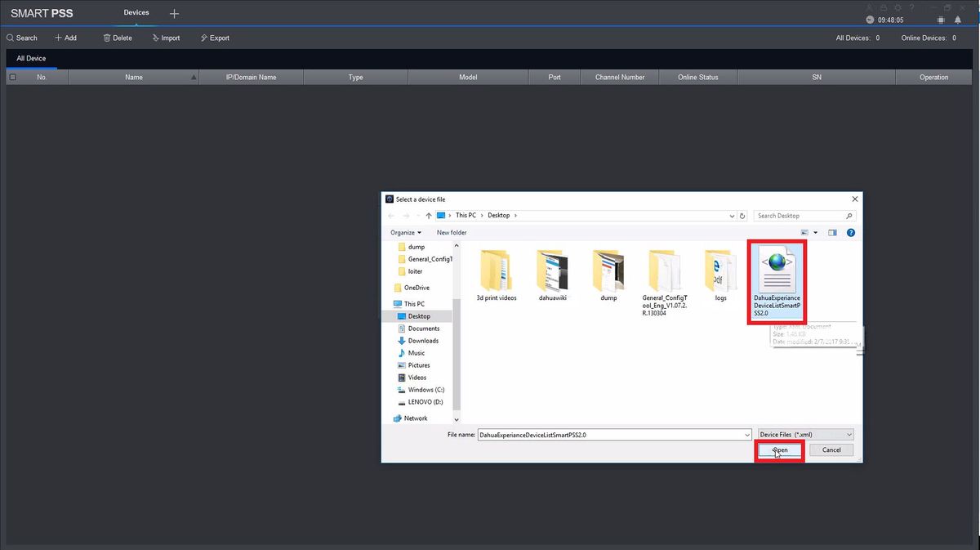Click the Search devices magnifier icon
Image resolution: width=980 pixels, height=550 pixels.
click(x=10, y=38)
